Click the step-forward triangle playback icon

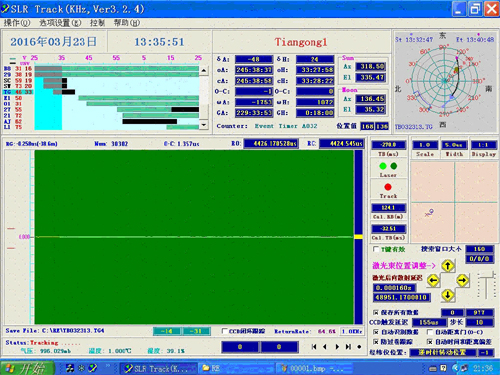coord(337,347)
